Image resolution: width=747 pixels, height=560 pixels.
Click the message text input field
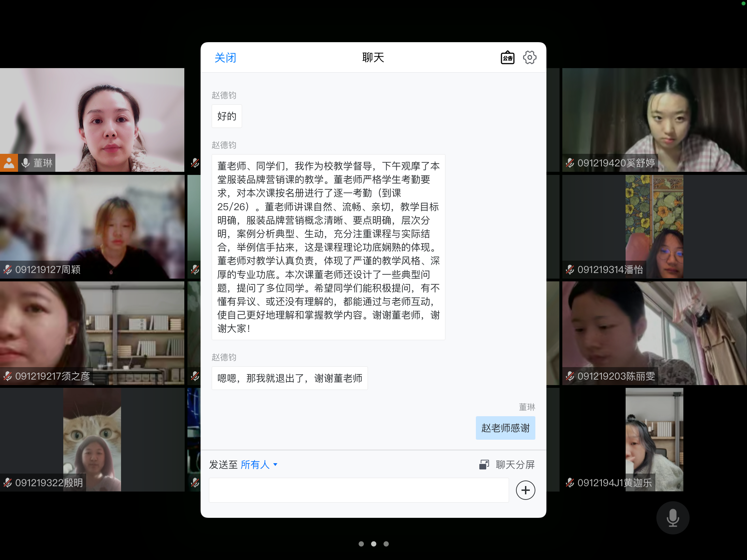click(359, 490)
